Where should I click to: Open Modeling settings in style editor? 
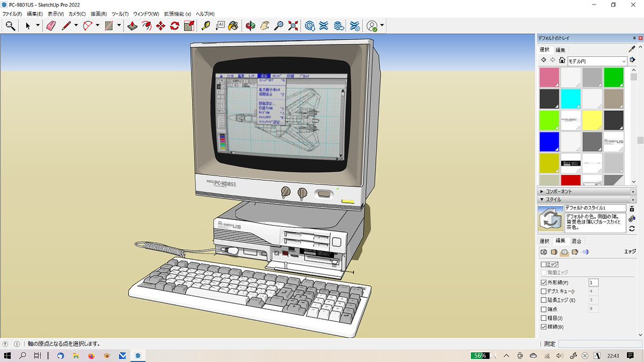click(x=585, y=252)
